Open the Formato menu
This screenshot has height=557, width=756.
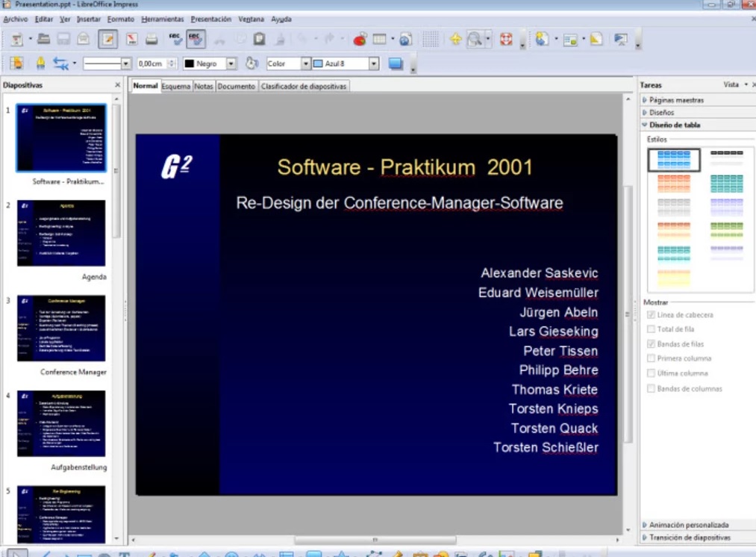pyautogui.click(x=121, y=19)
